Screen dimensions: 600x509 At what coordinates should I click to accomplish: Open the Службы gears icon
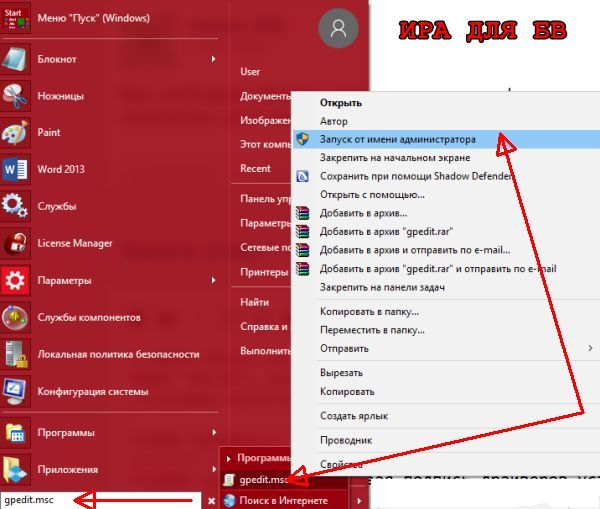15,206
